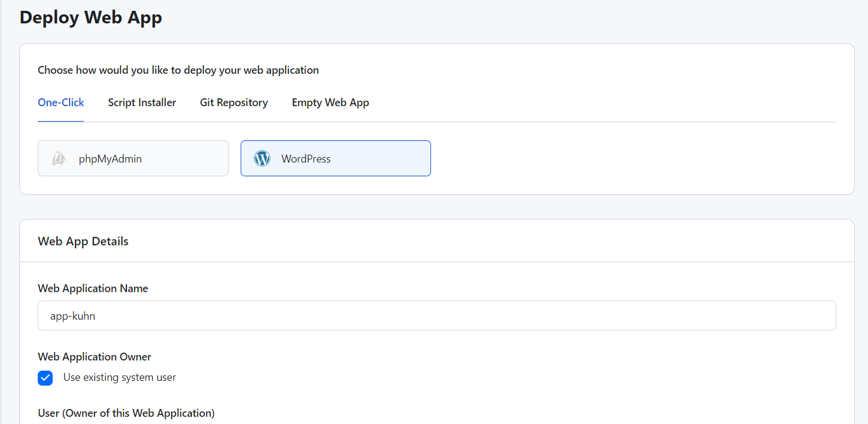The image size is (868, 424).
Task: Click the User owner field label
Action: tap(126, 413)
